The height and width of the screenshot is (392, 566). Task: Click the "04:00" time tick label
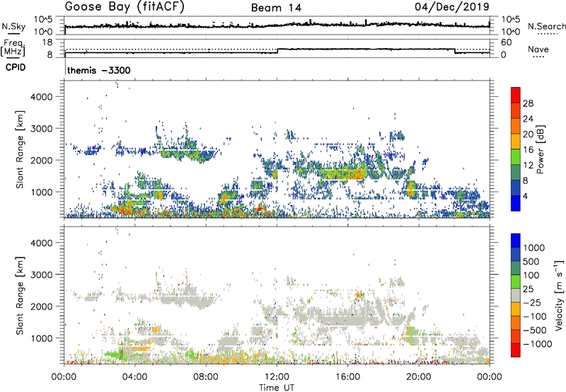coord(134,377)
